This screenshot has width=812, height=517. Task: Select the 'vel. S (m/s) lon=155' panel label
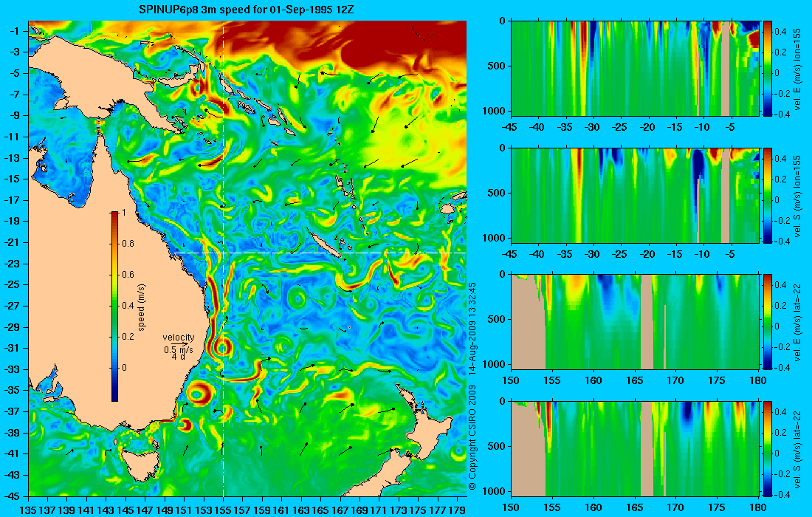coord(797,195)
